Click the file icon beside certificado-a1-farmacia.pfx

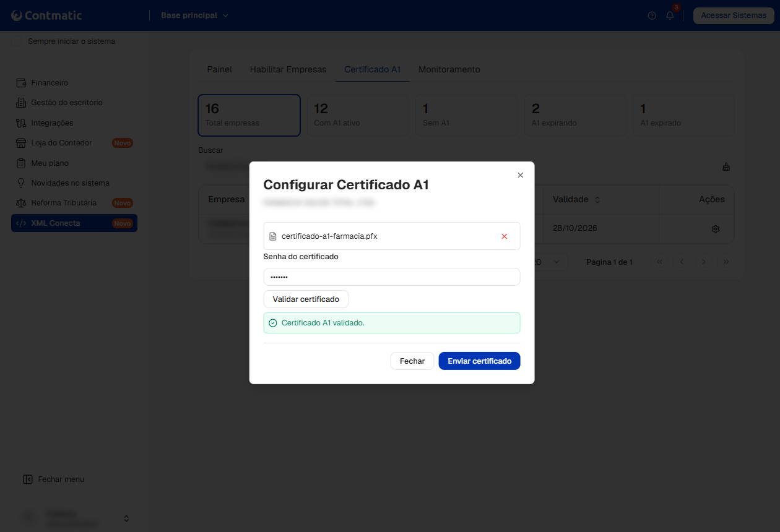point(273,236)
